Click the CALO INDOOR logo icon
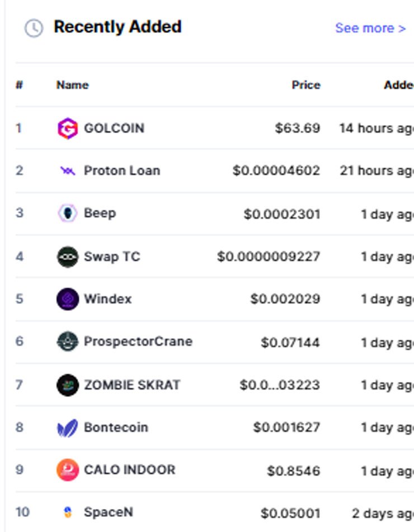The image size is (414, 532). [68, 470]
